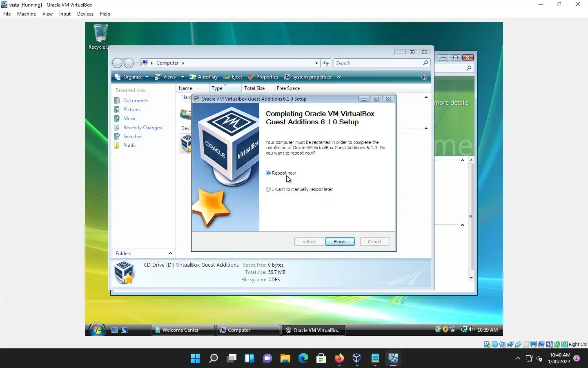Click Vista network tray icon
The image size is (588, 368).
pos(464,330)
